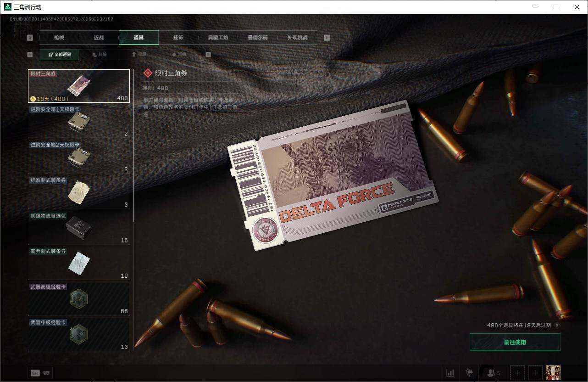
Task: Click the 前往使用 button
Action: pyautogui.click(x=515, y=343)
